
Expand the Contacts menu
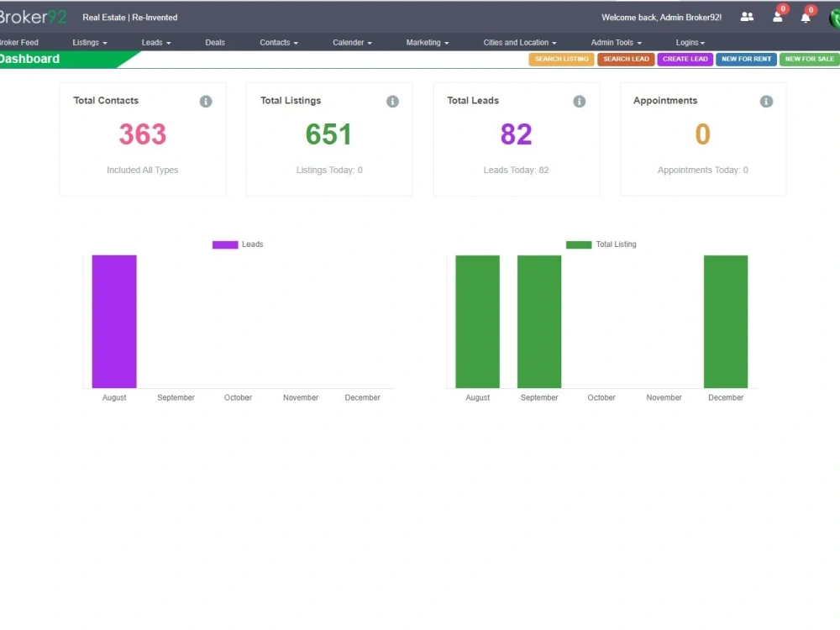(279, 42)
